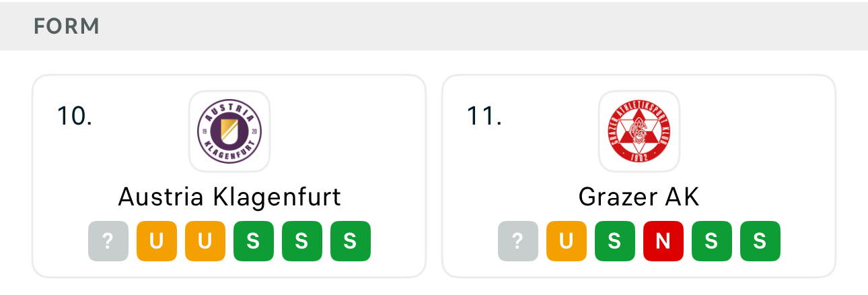
Task: Click Grazer AK's red N loss badge
Action: (663, 241)
